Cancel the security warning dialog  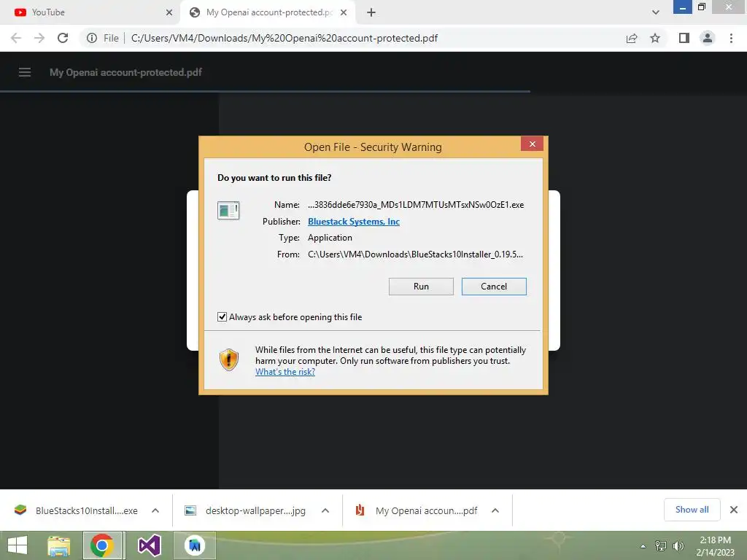494,286
